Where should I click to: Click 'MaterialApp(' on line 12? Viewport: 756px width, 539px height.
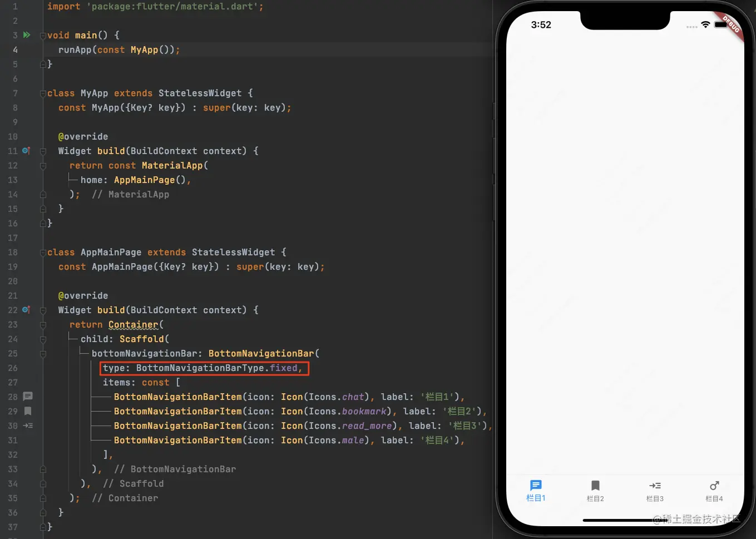[175, 165]
